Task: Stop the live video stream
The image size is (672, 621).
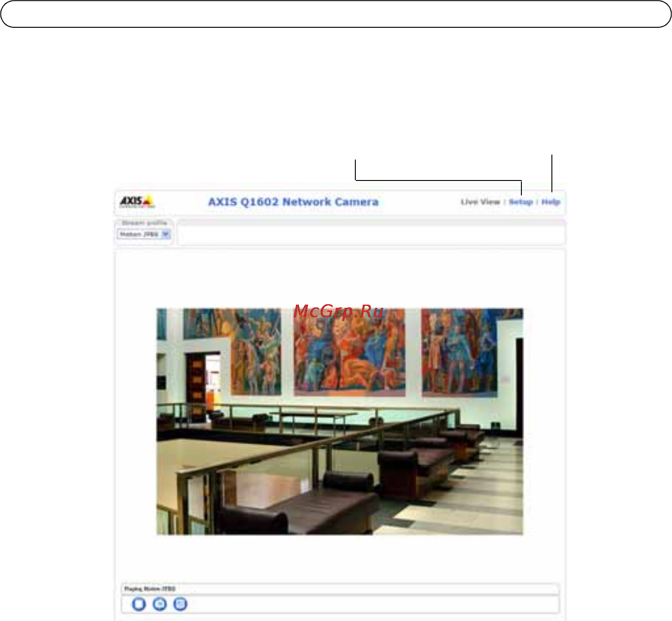Action: point(139,604)
